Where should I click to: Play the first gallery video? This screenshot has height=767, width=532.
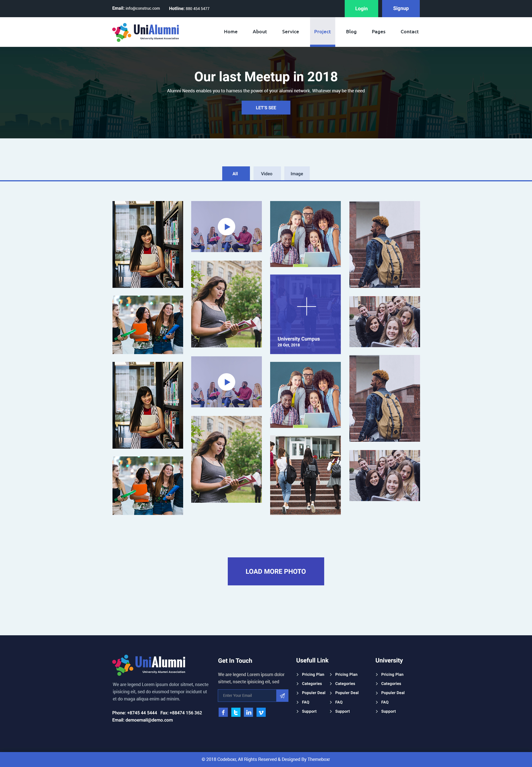(226, 227)
